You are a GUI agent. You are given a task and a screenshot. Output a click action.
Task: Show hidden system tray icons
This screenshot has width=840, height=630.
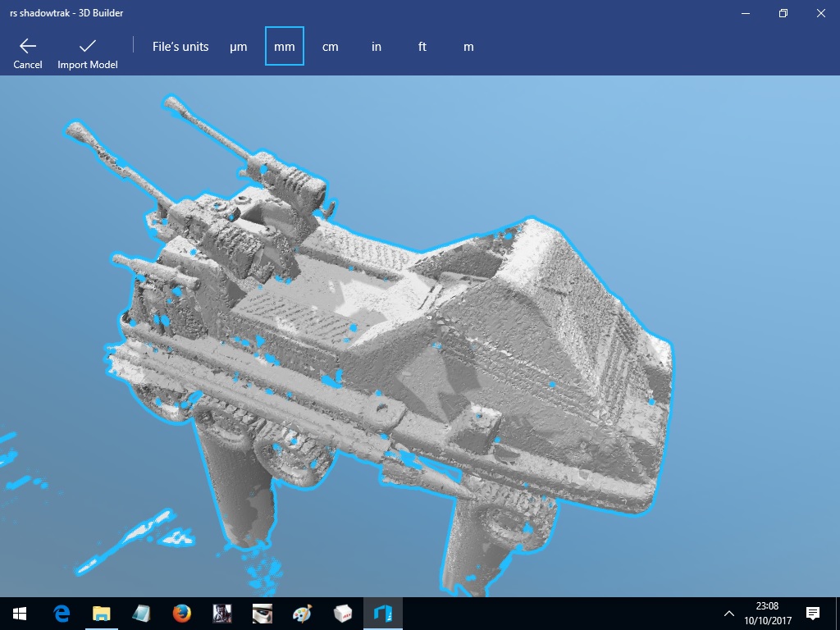click(x=728, y=614)
